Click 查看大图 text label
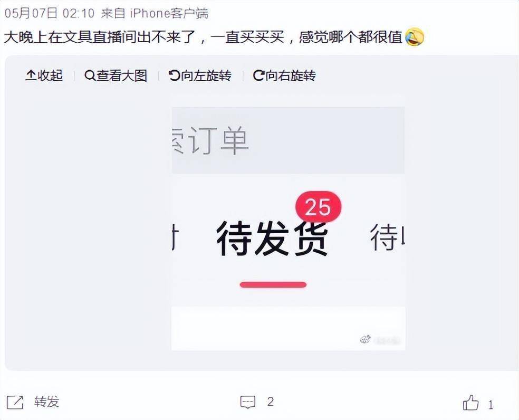The height and width of the screenshot is (420, 519). pyautogui.click(x=121, y=75)
